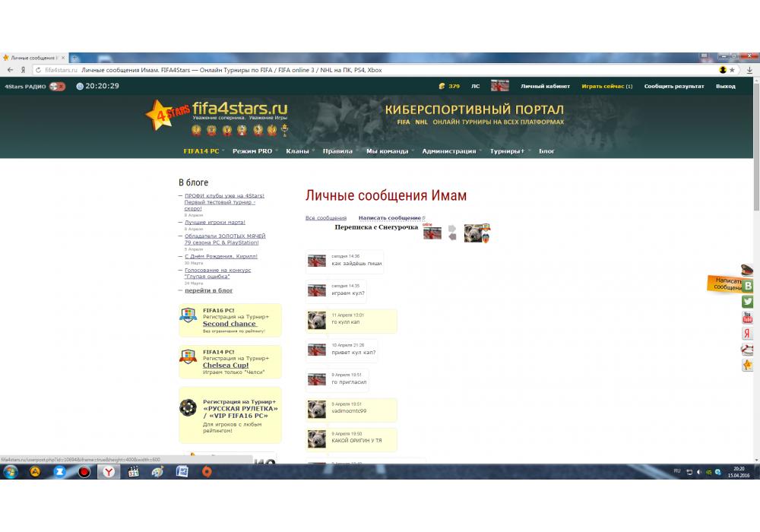Select Играть сейчас link
This screenshot has height=532, width=760.
(606, 86)
